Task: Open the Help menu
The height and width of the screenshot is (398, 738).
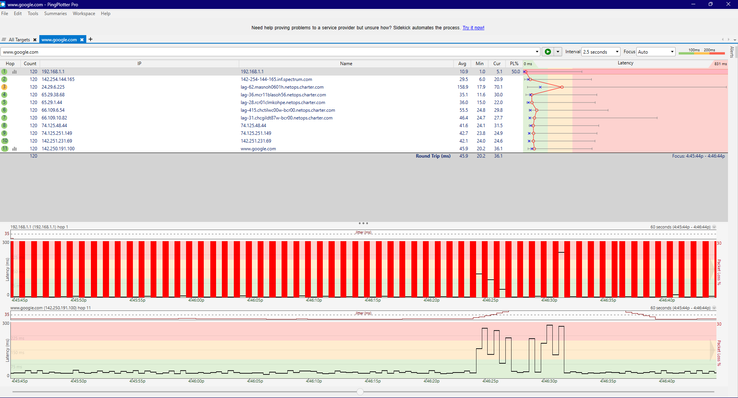Action: (105, 14)
